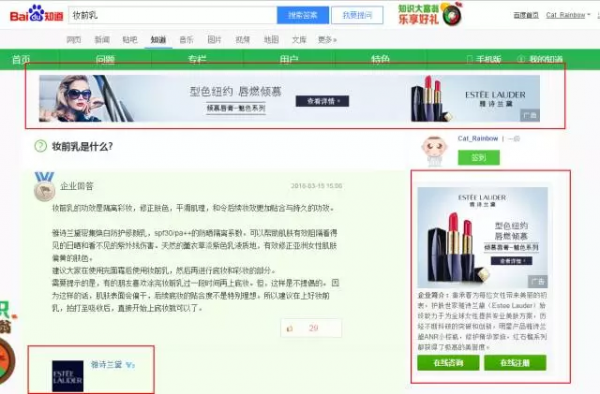Click the blue 搜索答案 button
The height and width of the screenshot is (394, 600).
303,15
